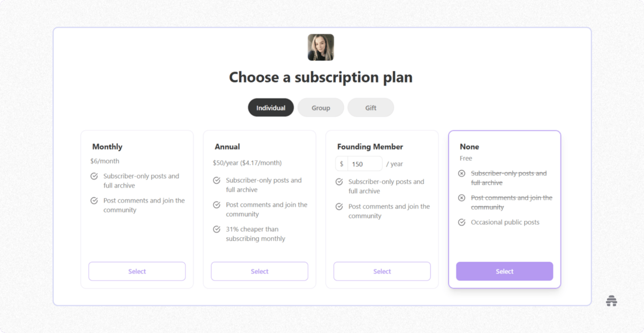Click Select under the Monthly plan
Image resolution: width=644 pixels, height=333 pixels.
click(137, 271)
